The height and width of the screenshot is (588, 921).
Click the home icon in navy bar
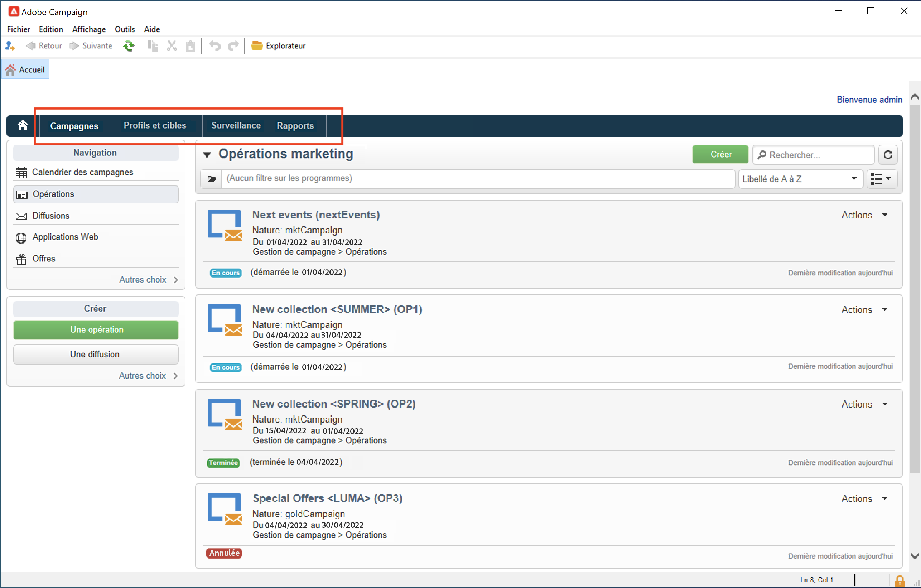tap(23, 126)
